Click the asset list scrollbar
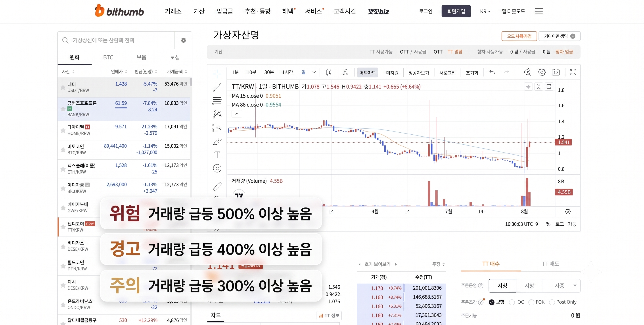The image size is (644, 325). tap(191, 82)
